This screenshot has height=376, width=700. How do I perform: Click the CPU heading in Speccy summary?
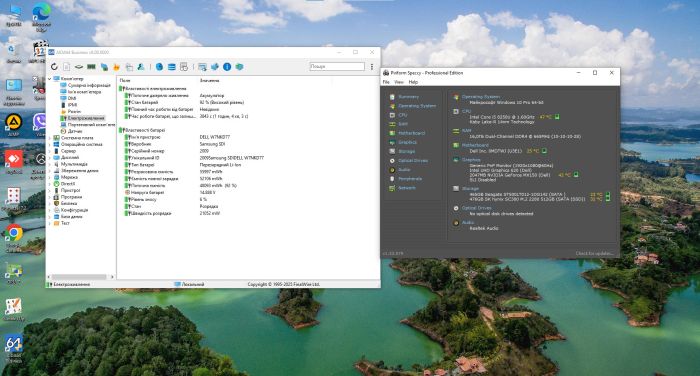(x=466, y=111)
